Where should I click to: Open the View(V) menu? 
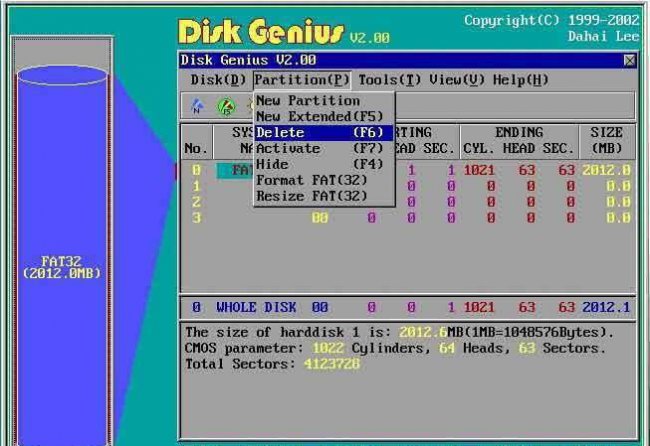(x=457, y=80)
